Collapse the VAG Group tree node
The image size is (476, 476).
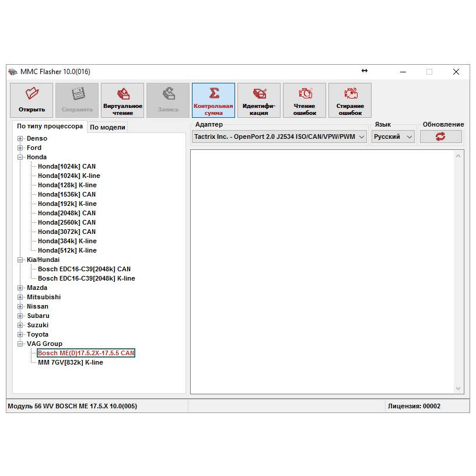[x=20, y=344]
